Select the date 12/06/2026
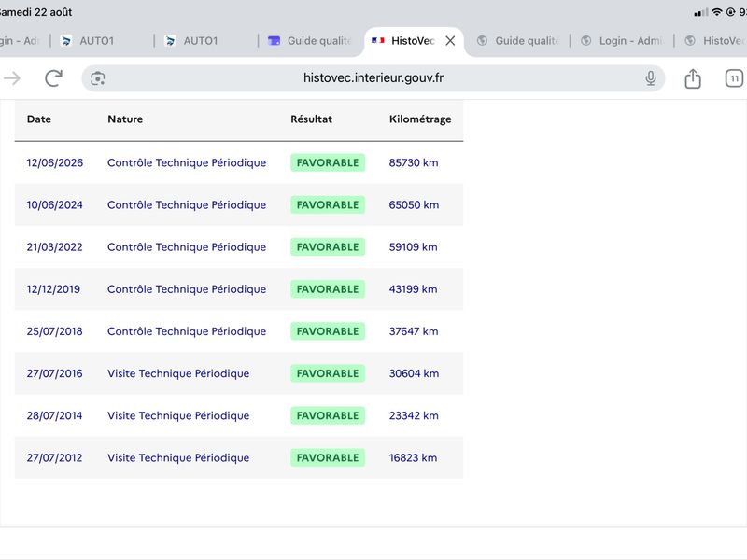The width and height of the screenshot is (747, 560). point(55,162)
